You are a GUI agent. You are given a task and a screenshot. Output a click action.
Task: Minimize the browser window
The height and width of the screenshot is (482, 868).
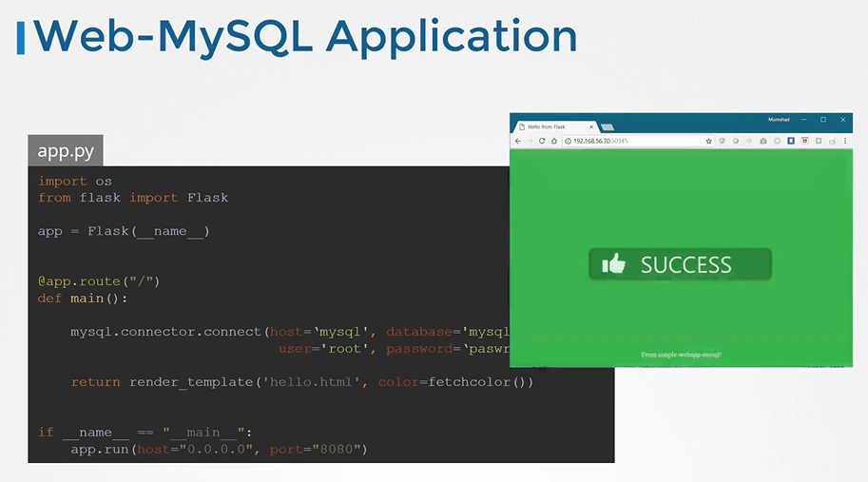(x=804, y=120)
